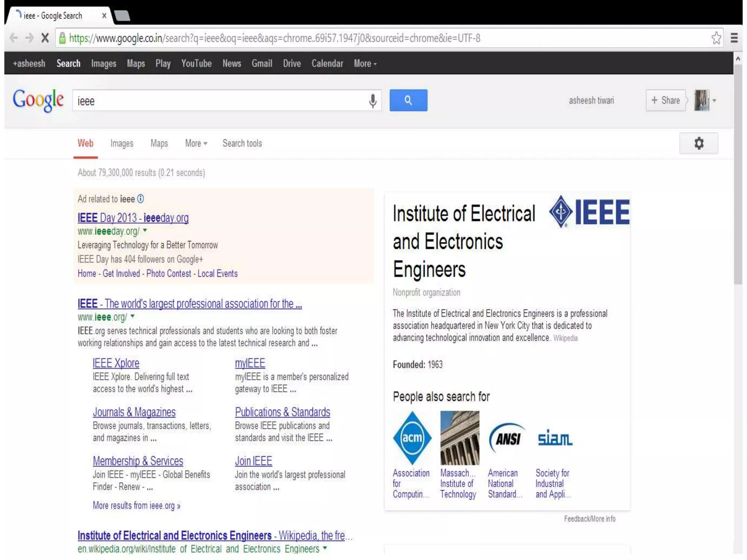The height and width of the screenshot is (560, 747).
Task: Click Wikipedia source link in knowledge panel
Action: point(565,338)
